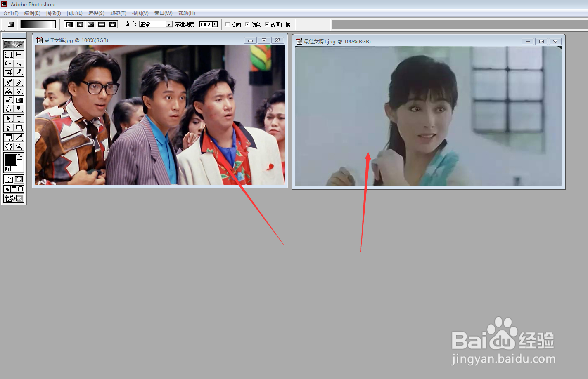Open the 滤镜(T) menu
Screen dimensions: 588x379
coord(118,13)
